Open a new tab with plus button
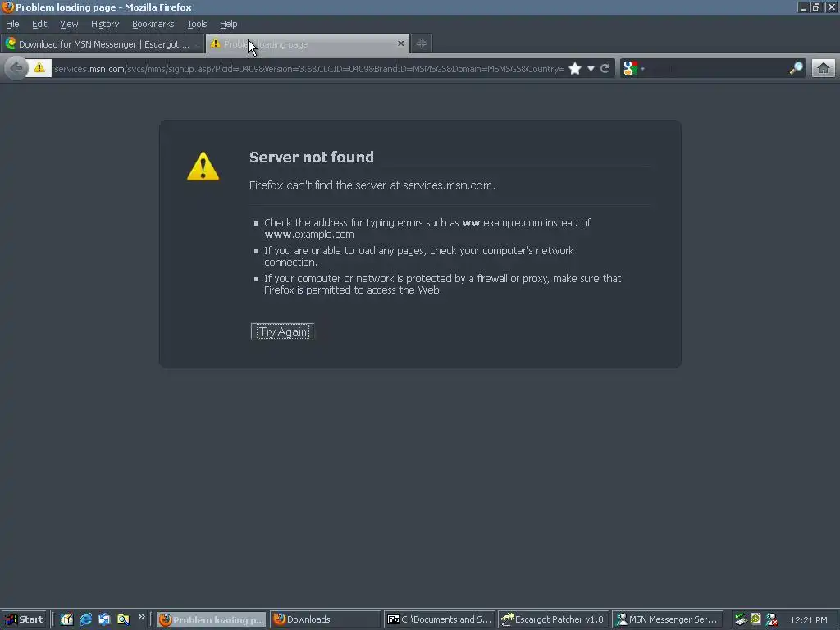 (422, 44)
